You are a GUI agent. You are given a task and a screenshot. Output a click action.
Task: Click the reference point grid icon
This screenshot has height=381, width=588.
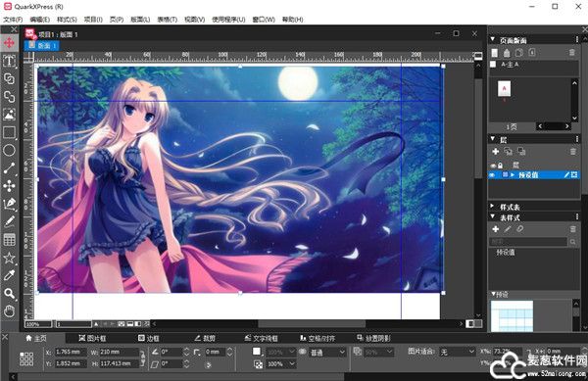point(26,358)
